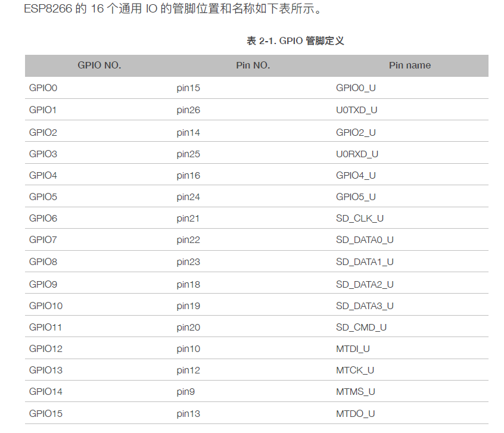Click the table title 表 2-1. GPIO 管脚定义
Image resolution: width=504 pixels, height=433 pixels.
pyautogui.click(x=295, y=41)
